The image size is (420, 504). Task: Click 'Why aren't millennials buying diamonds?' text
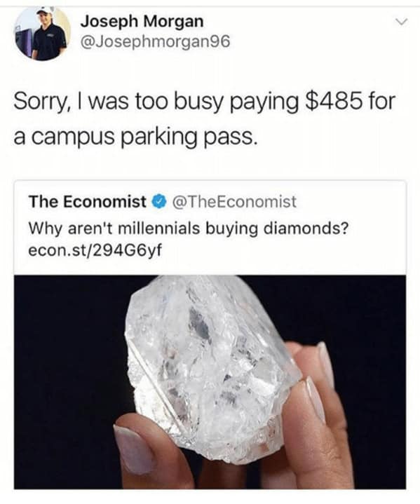[188, 229]
